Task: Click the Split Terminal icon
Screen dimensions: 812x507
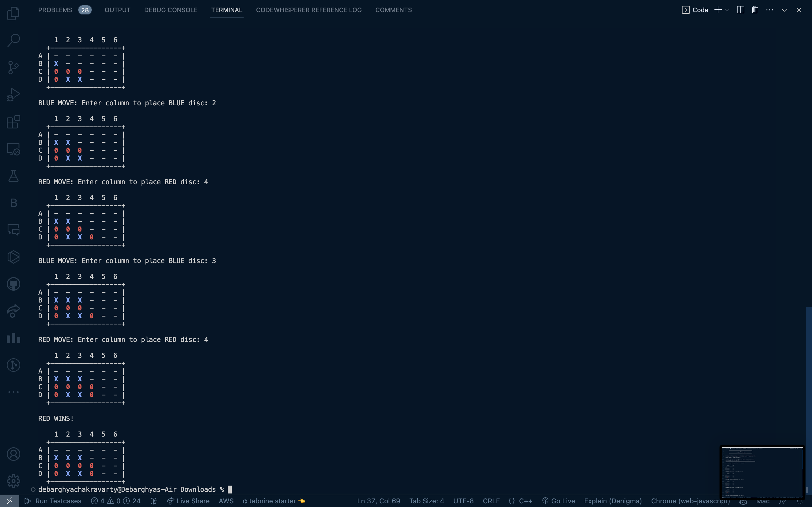Action: [x=741, y=10]
